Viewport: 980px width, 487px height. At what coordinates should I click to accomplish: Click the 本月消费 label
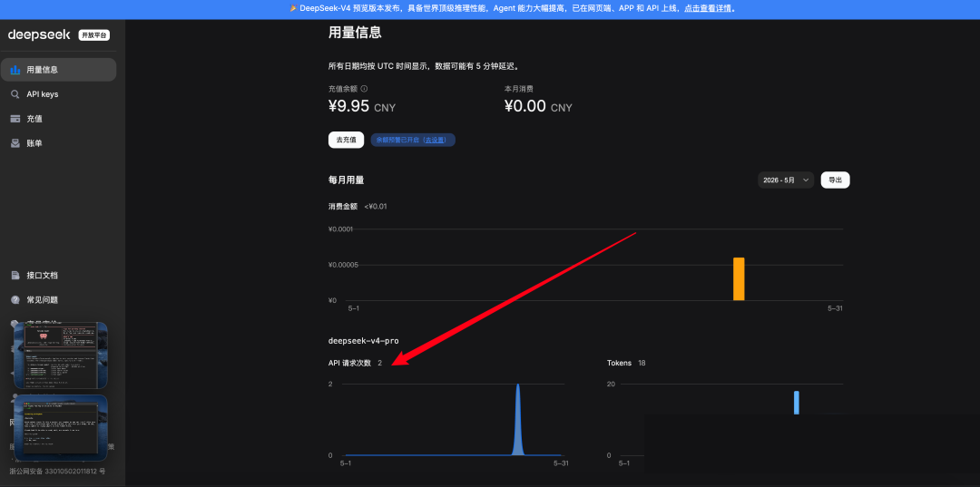tap(519, 89)
